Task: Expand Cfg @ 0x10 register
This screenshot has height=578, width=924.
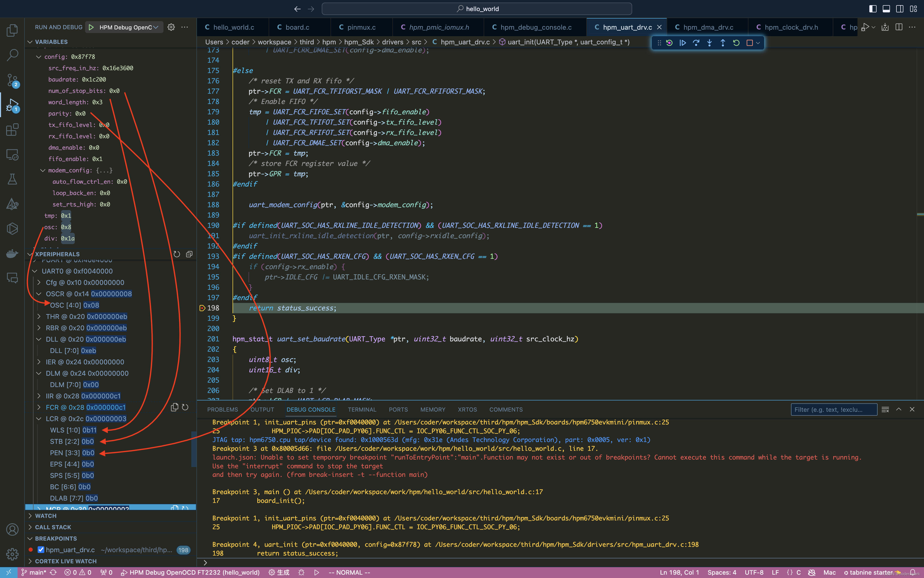Action: tap(39, 283)
